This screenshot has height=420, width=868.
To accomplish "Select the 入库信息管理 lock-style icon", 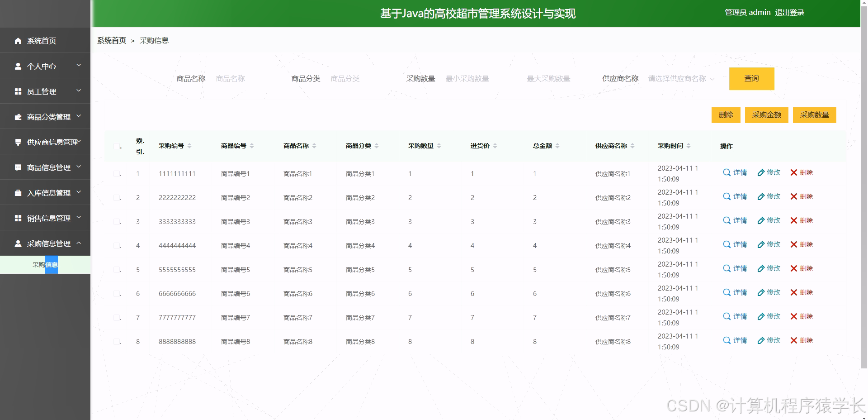I will (18, 192).
